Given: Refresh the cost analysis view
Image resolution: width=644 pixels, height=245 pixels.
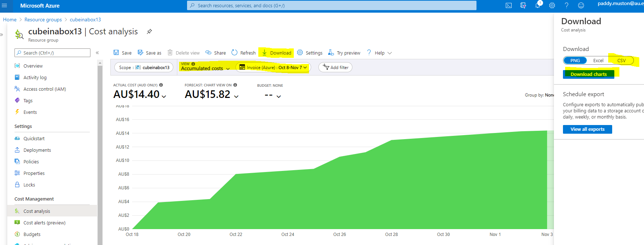Looking at the screenshot, I should pos(243,53).
